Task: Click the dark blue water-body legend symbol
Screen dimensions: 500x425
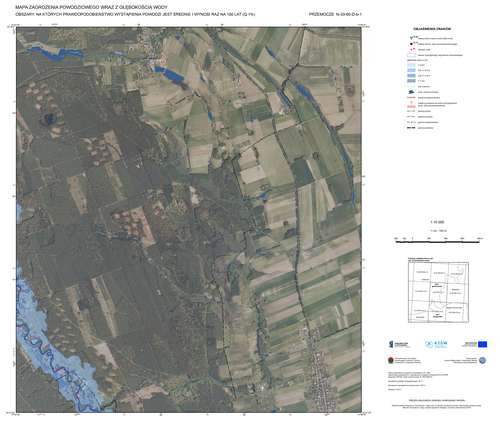Action: (x=411, y=92)
